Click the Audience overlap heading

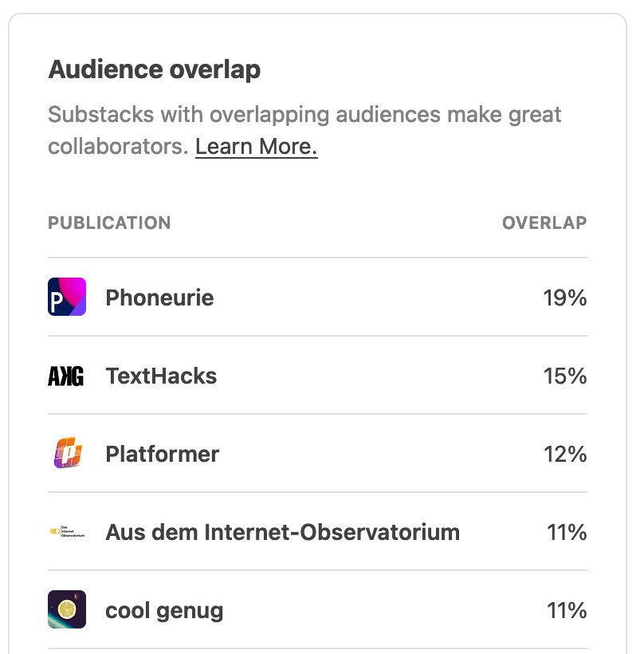[155, 69]
